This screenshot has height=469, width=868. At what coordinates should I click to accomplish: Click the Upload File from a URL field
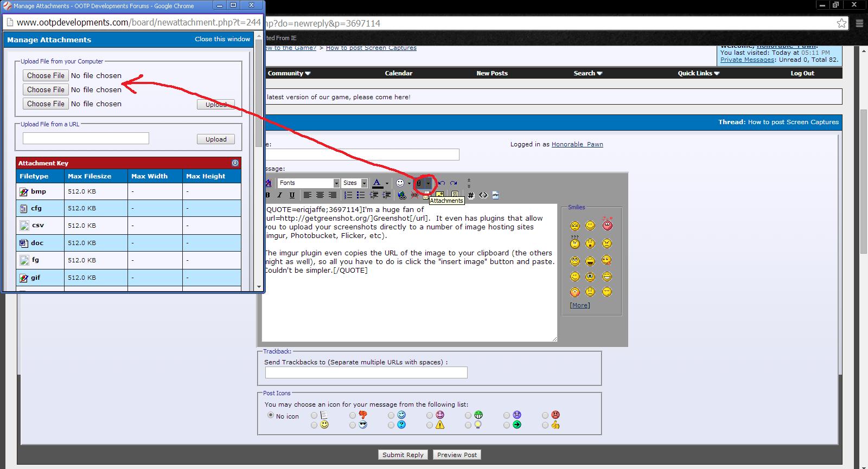[x=86, y=139]
